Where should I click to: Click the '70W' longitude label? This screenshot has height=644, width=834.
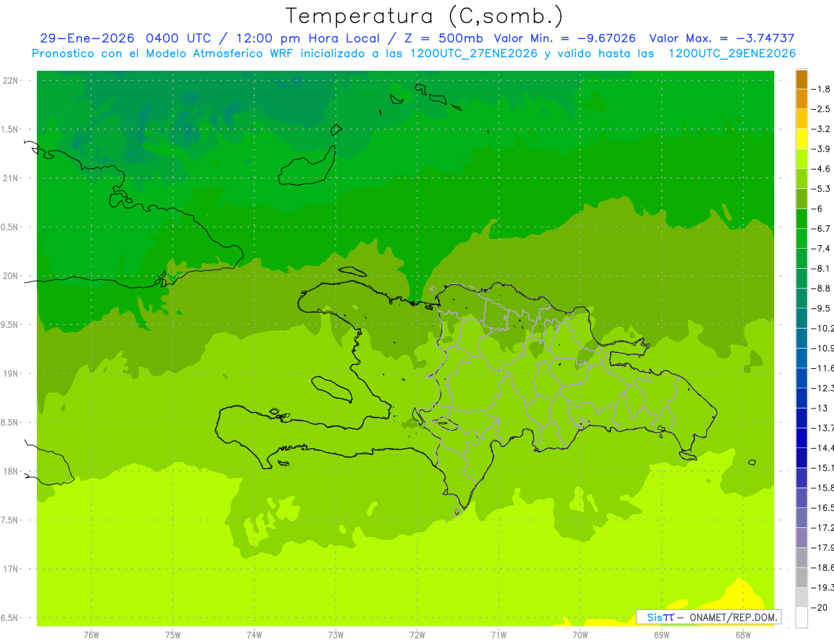[580, 635]
